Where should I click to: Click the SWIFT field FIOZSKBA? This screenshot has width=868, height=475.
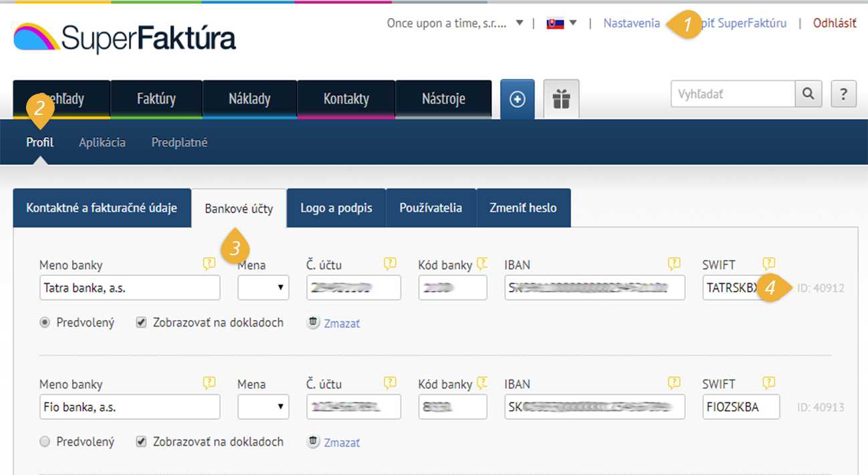(x=741, y=407)
